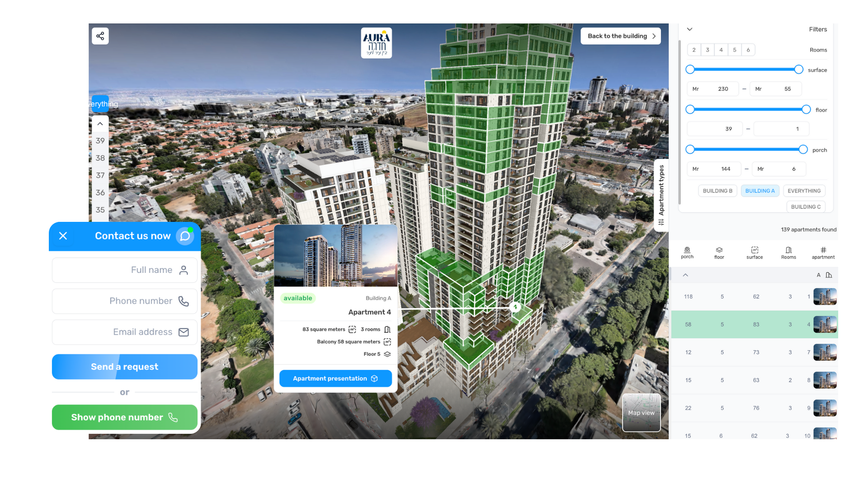
Task: Sort by apartment number
Action: pyautogui.click(x=824, y=252)
